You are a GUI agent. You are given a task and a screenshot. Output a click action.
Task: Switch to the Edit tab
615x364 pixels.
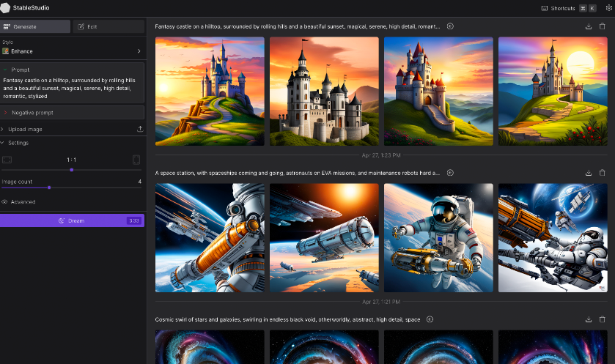pyautogui.click(x=108, y=26)
